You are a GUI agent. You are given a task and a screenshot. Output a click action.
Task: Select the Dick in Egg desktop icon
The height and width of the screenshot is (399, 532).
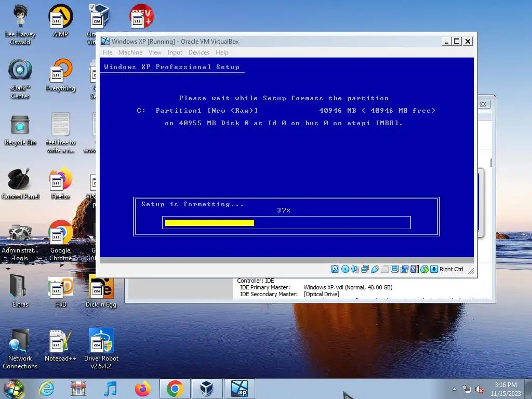coord(101,291)
